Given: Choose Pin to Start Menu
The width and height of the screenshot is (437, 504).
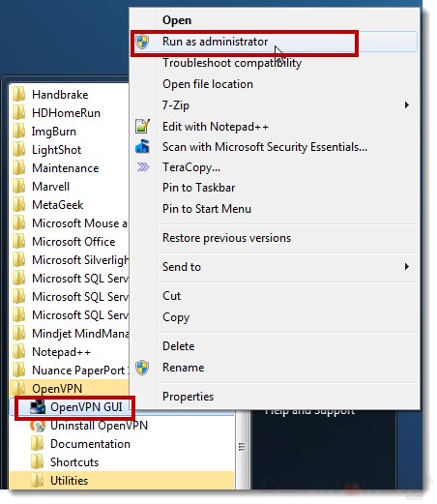Looking at the screenshot, I should 207,209.
